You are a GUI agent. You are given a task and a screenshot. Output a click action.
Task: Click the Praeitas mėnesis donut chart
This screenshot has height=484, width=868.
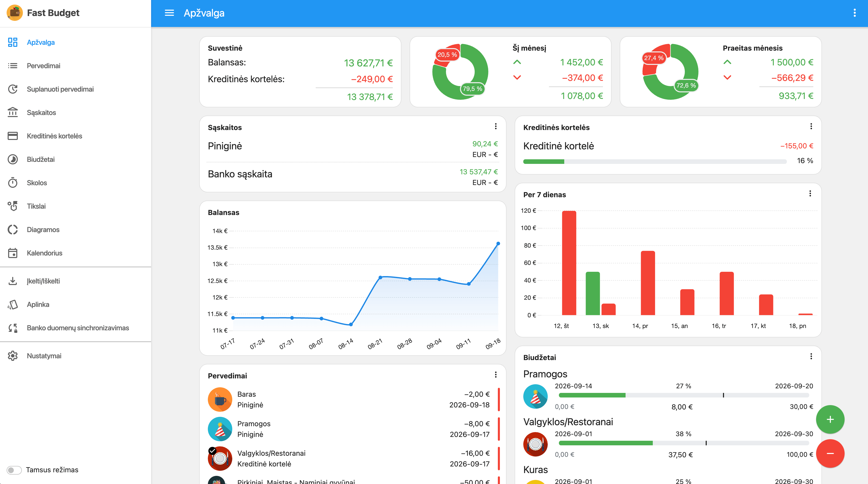tap(670, 72)
